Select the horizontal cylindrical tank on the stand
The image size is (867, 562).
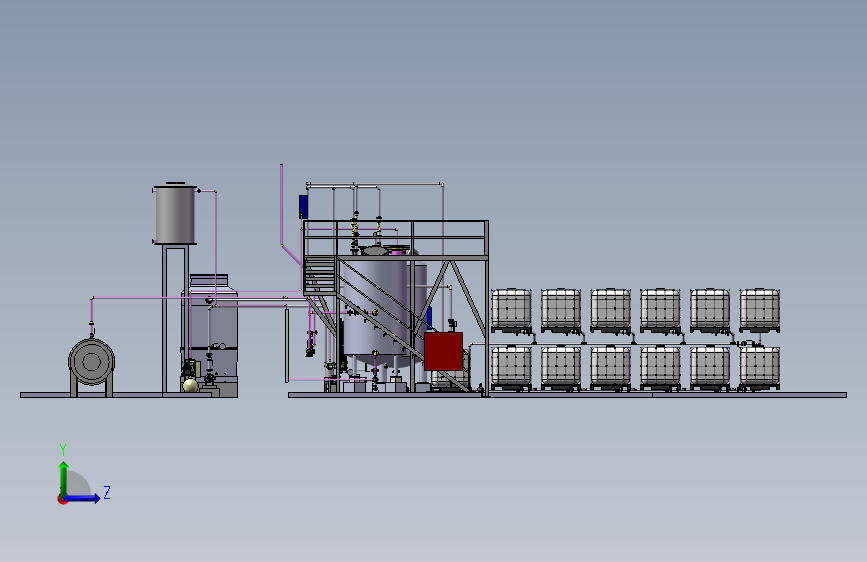[91, 362]
